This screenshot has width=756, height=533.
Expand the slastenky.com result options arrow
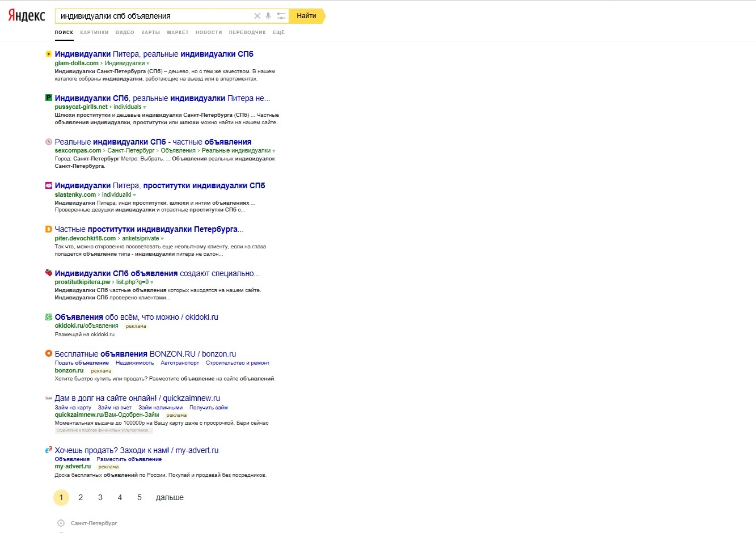tap(134, 195)
